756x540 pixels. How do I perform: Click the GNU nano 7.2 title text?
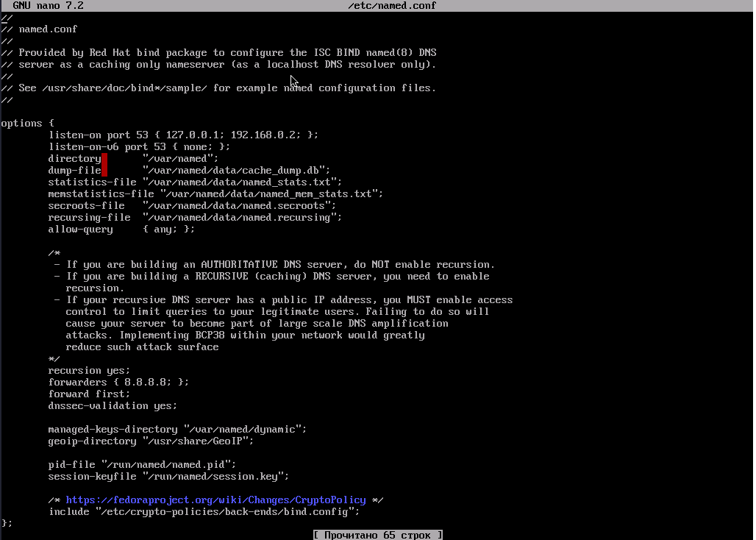click(x=48, y=5)
